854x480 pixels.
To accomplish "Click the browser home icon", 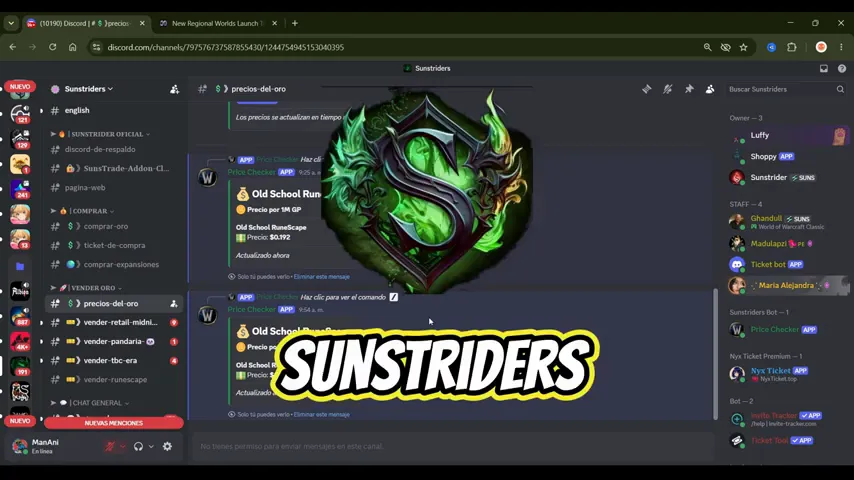I will (x=72, y=47).
